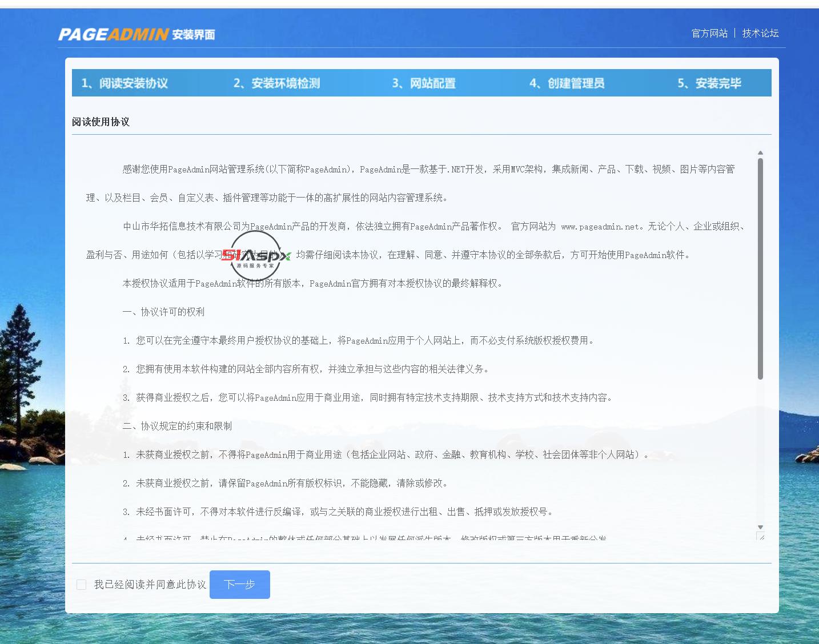The image size is (819, 644).
Task: Select step 3、网站配置
Action: tap(424, 83)
